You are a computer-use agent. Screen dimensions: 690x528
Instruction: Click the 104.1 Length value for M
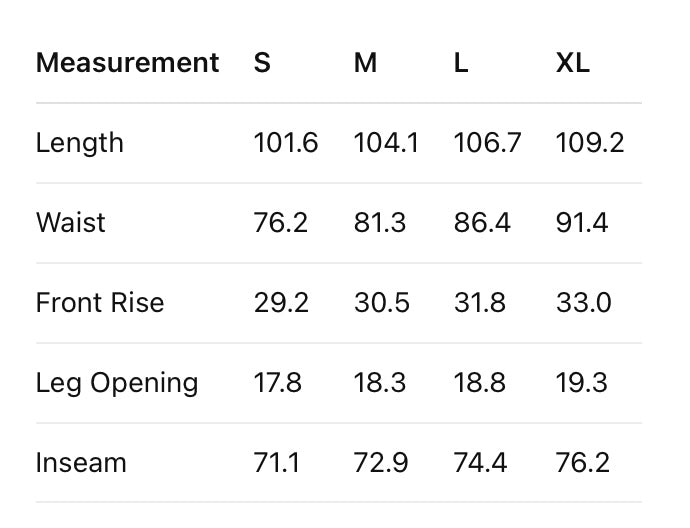386,143
